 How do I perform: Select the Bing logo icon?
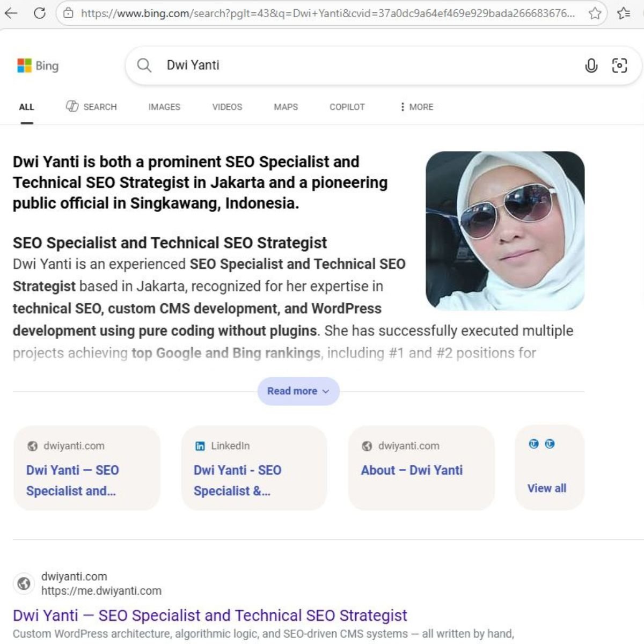(24, 65)
